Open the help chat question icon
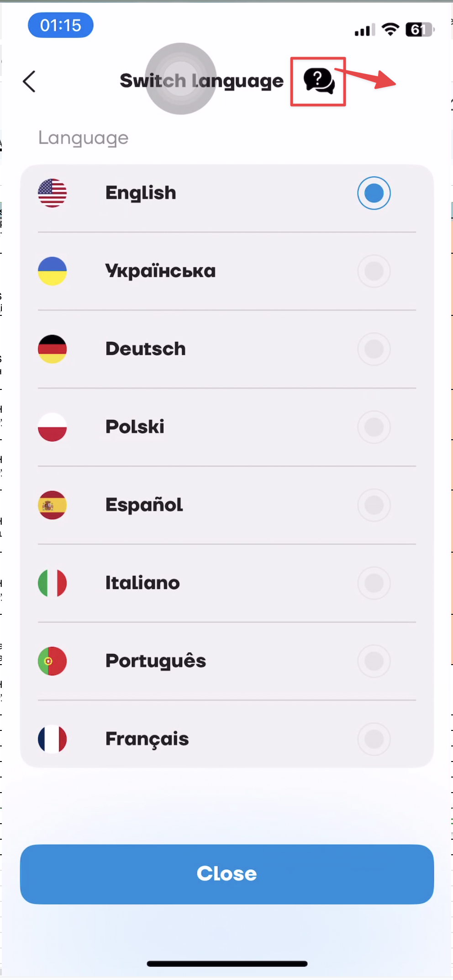The image size is (453, 980). [x=319, y=81]
